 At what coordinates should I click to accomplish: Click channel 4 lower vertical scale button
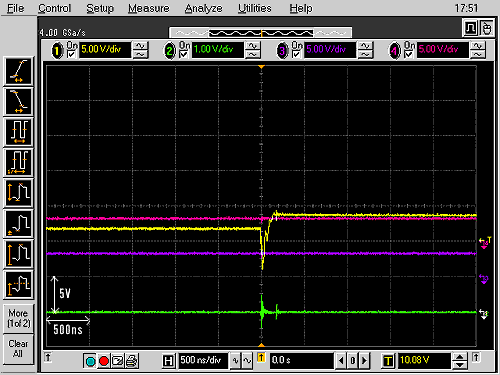point(478,54)
